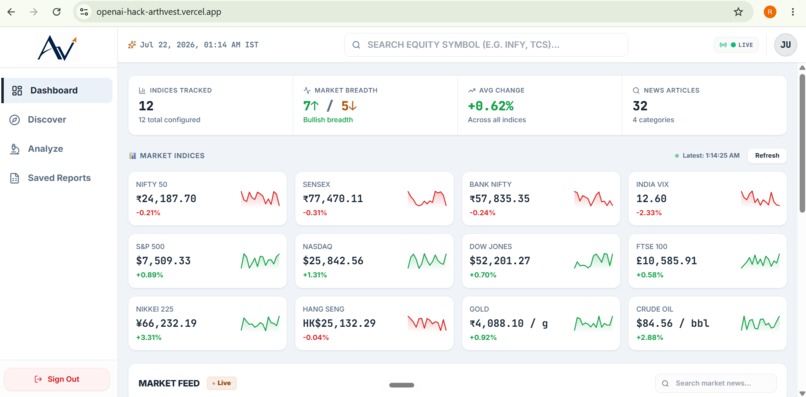Click the Market Breadth pulse icon
Screen dimensions: 806x397
[x=307, y=91]
